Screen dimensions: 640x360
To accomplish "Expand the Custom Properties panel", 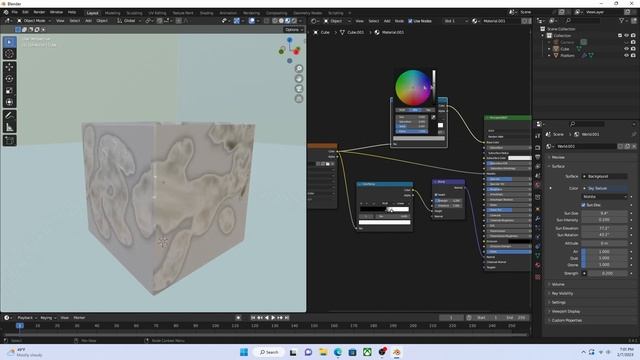I will point(567,320).
